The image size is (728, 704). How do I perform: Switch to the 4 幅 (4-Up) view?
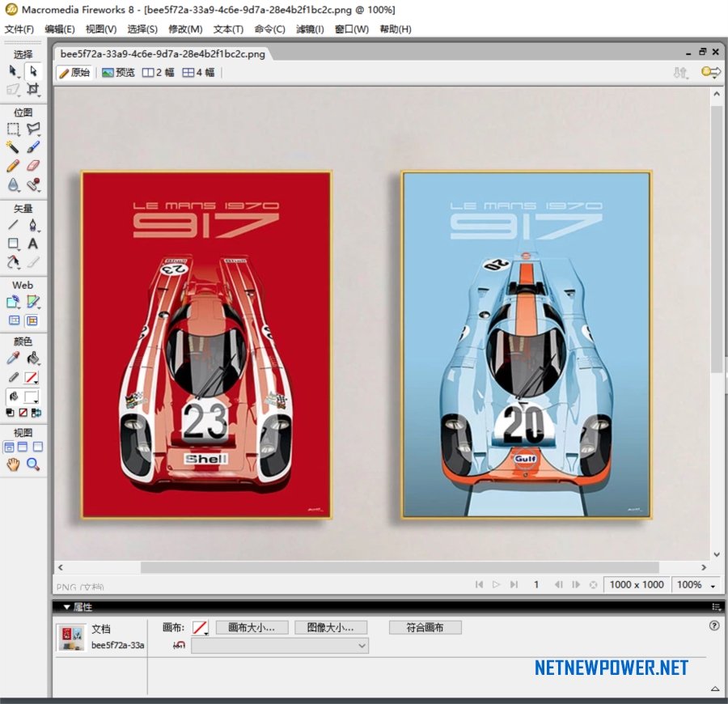pos(199,73)
